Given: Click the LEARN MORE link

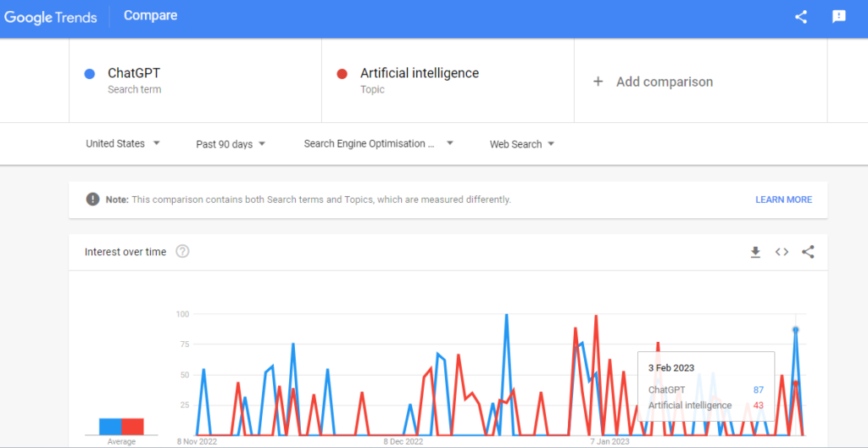Looking at the screenshot, I should [x=783, y=199].
